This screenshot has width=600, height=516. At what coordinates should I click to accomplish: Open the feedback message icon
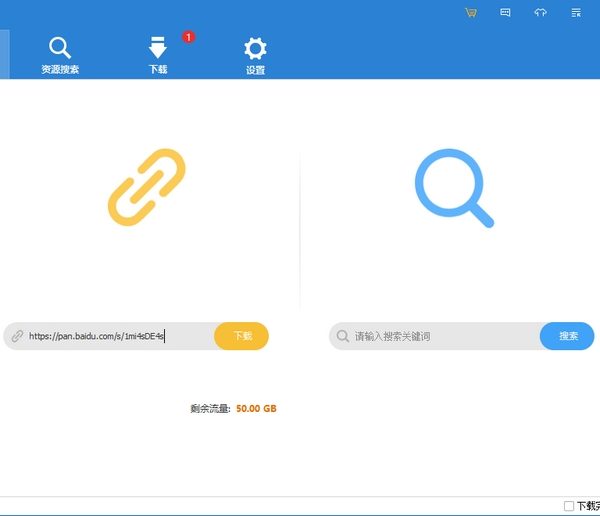click(x=505, y=13)
